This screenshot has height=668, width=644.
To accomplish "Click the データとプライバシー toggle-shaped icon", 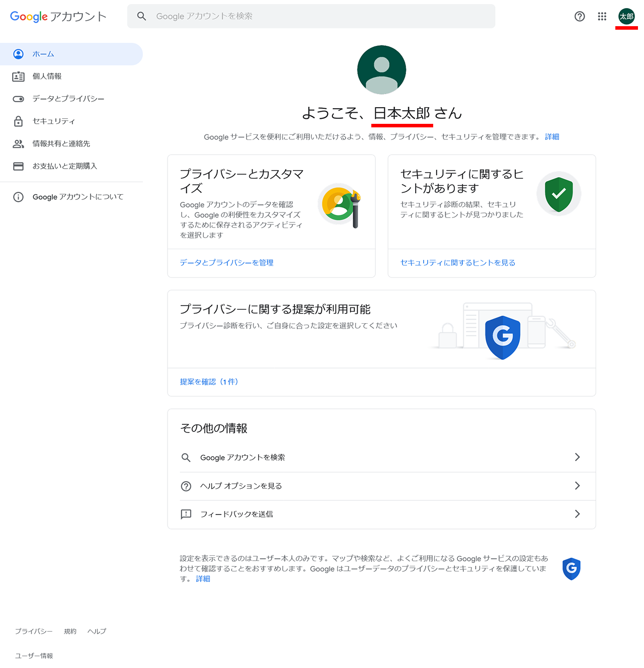I will click(19, 99).
